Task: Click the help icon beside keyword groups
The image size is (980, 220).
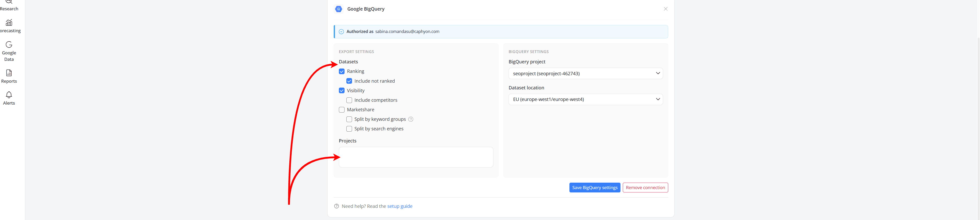Action: pos(411,119)
